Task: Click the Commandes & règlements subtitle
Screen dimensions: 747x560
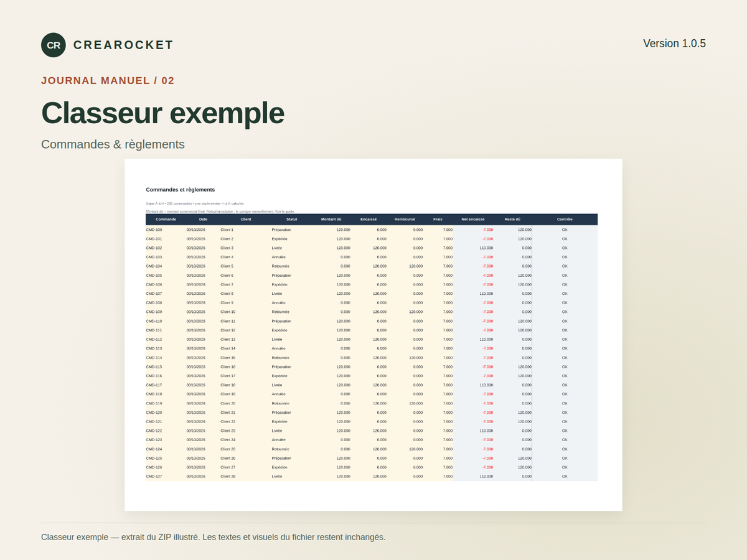Action: point(113,144)
